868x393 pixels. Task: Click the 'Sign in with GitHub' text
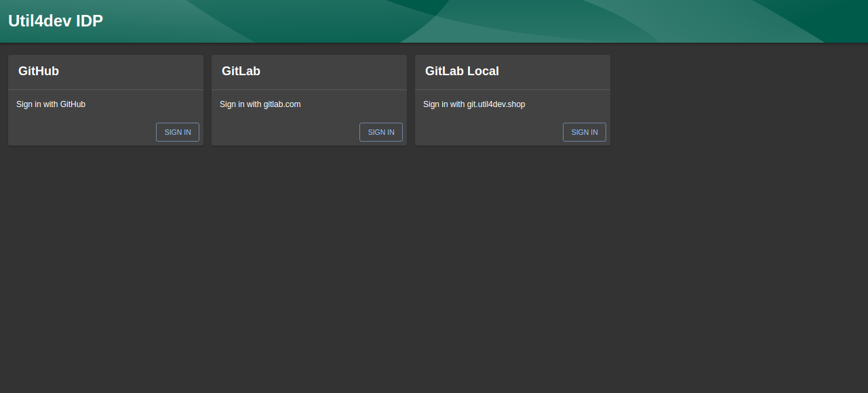(51, 104)
